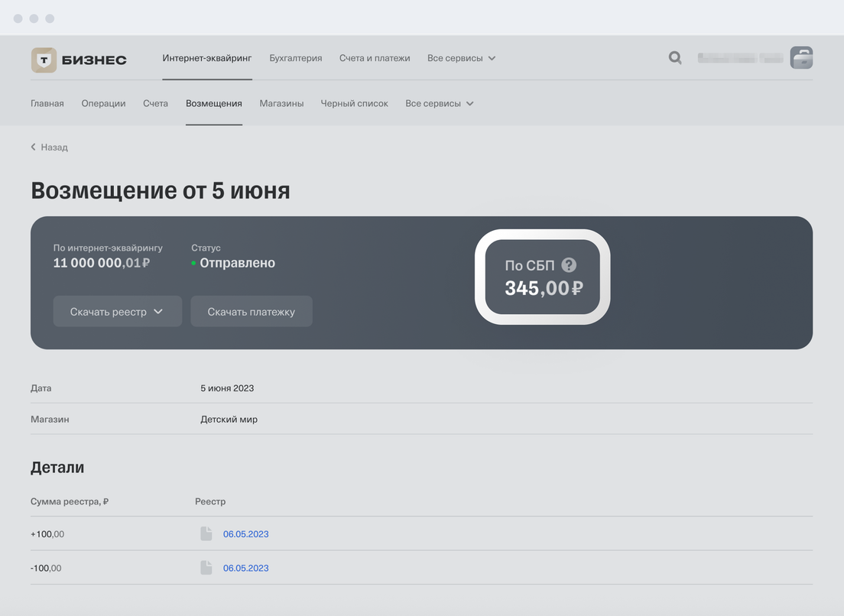Click the 345,00 ₽ SBP amount

(544, 288)
